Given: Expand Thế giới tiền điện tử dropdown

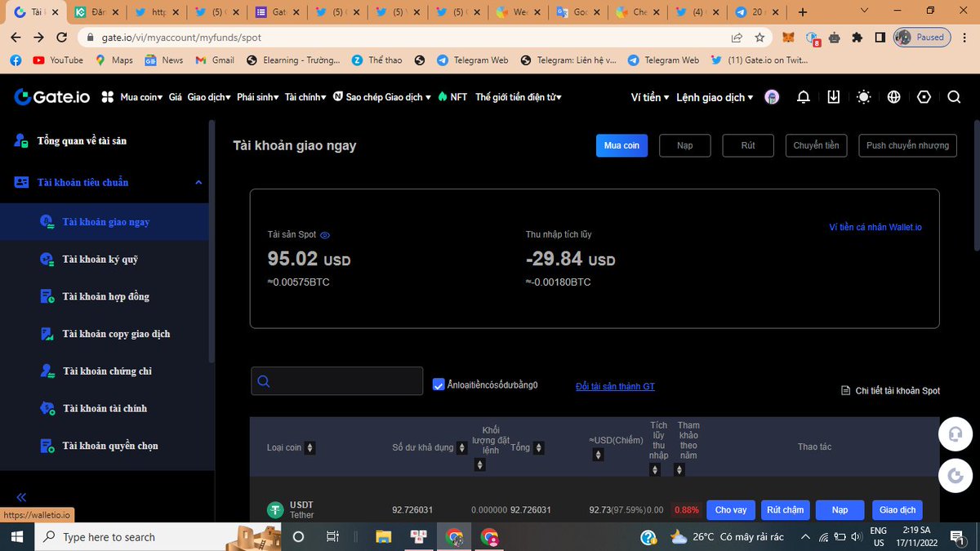Looking at the screenshot, I should (519, 97).
